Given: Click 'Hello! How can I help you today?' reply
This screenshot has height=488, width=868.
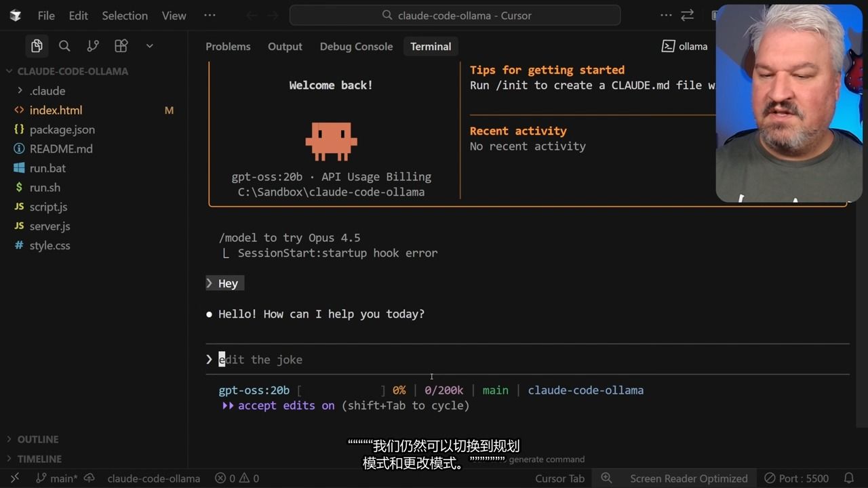Looking at the screenshot, I should [321, 314].
